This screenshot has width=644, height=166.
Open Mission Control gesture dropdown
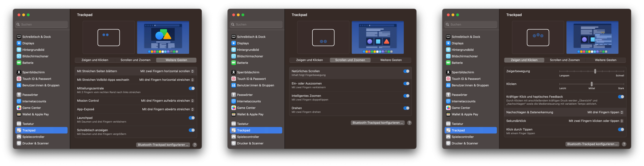(x=167, y=101)
